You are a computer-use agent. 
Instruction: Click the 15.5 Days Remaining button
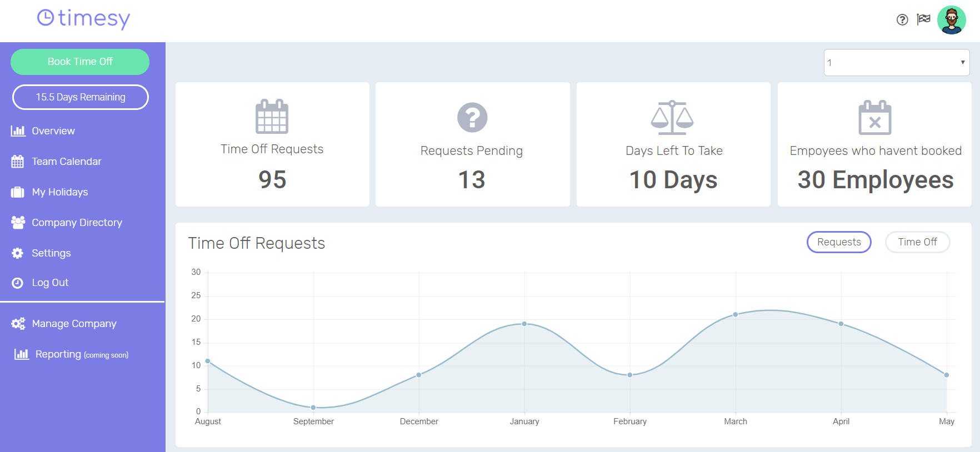coord(81,97)
